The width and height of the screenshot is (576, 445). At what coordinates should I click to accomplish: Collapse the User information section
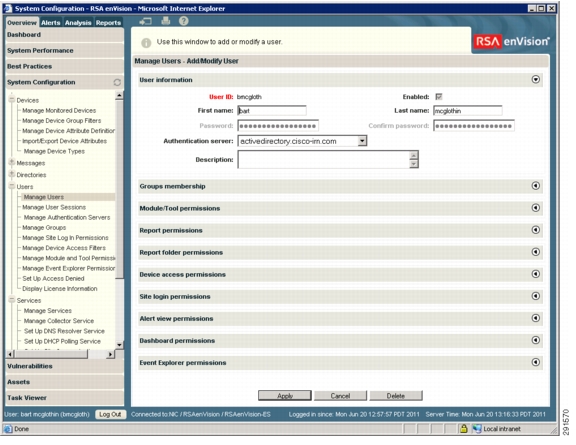point(536,79)
